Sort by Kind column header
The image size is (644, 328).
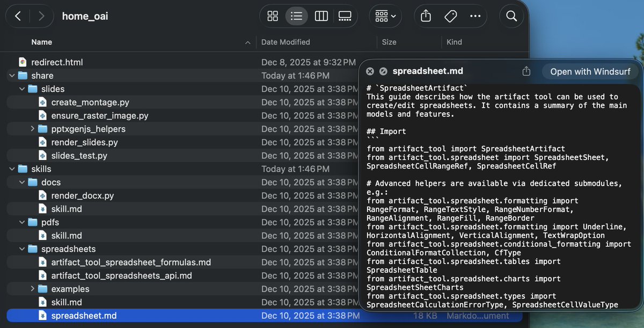click(x=454, y=42)
